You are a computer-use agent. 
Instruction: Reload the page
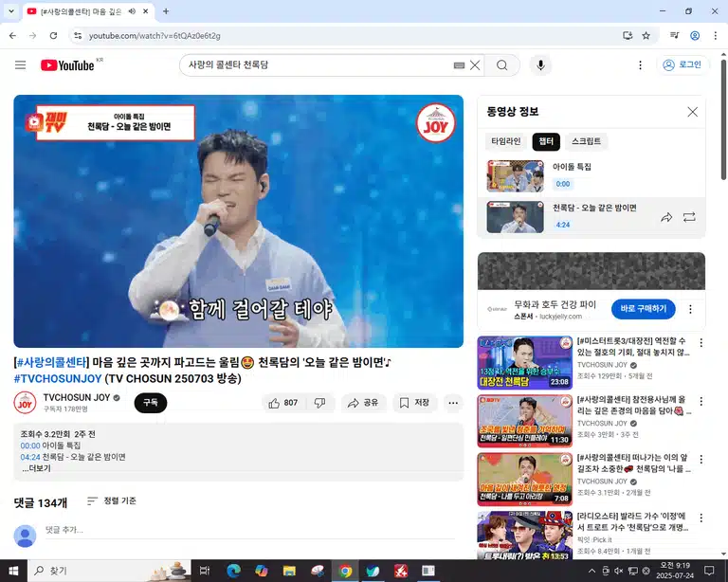(53, 36)
